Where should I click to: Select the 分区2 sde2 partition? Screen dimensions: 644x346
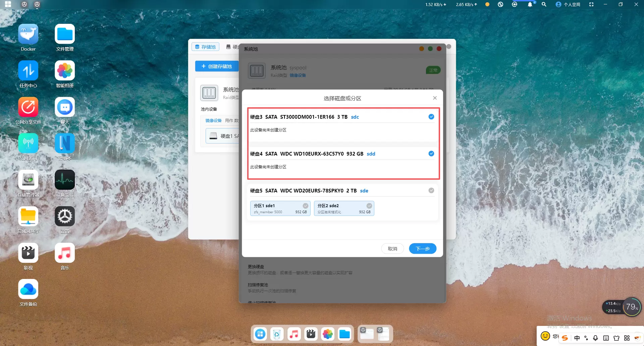coord(344,208)
